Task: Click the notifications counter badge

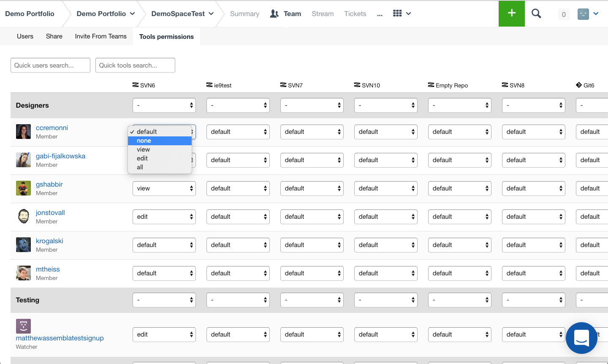Action: pos(563,14)
